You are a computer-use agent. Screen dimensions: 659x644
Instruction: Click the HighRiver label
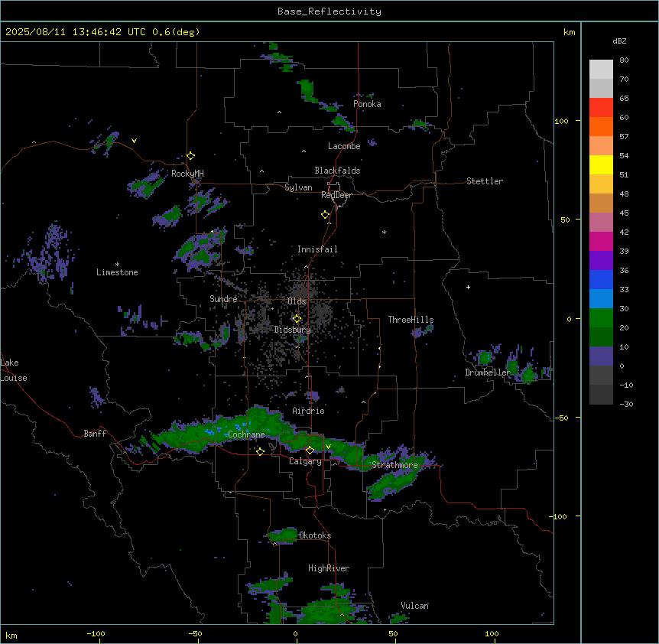tap(329, 568)
